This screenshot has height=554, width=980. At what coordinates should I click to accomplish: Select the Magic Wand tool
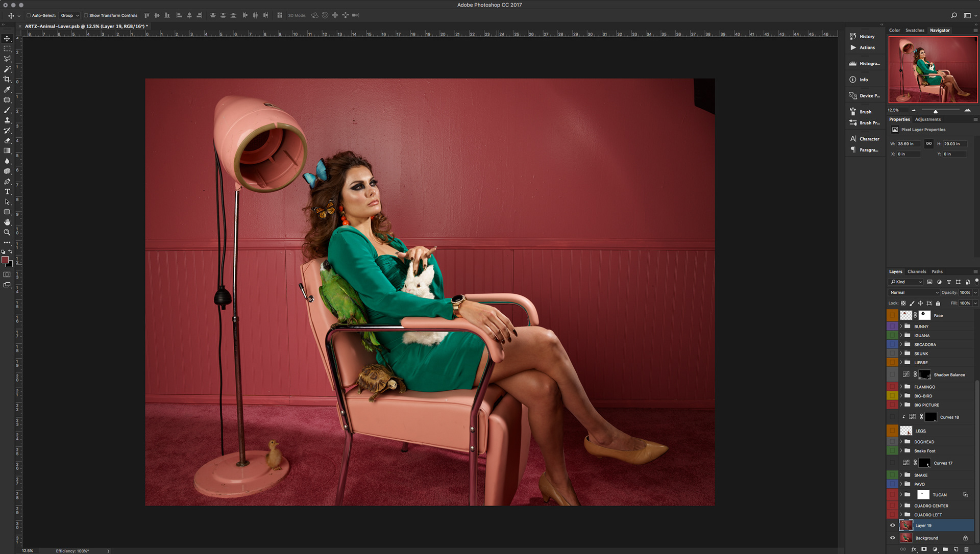(7, 69)
